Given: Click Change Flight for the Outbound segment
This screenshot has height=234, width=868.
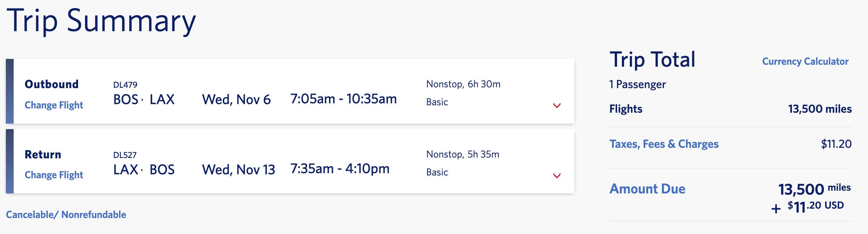Looking at the screenshot, I should [x=55, y=105].
